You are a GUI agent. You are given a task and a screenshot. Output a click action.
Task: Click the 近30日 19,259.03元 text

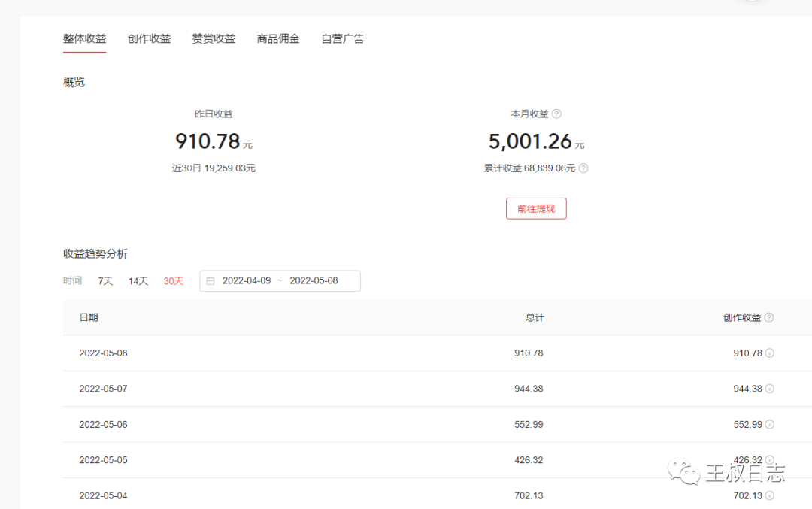[x=214, y=168]
